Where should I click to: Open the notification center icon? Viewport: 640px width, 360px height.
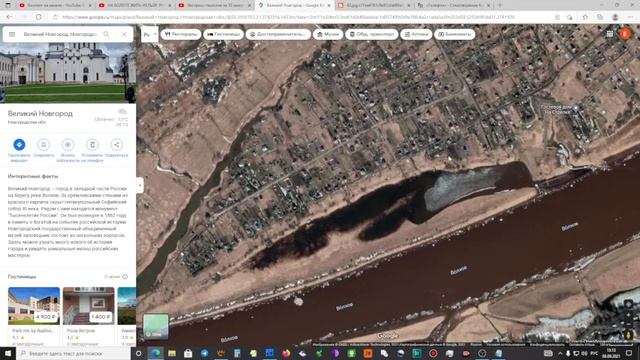point(629,353)
